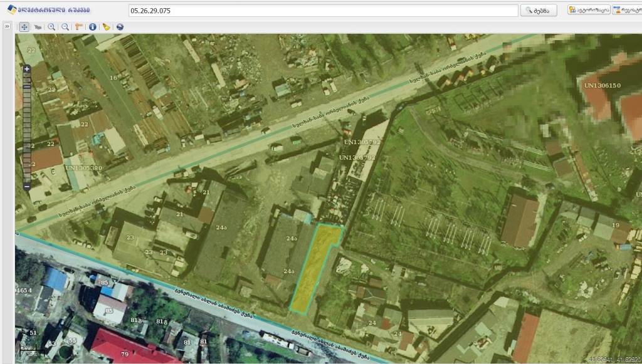642x364 pixels.
Task: Click the upper UN1305792 map label
Action: coord(362,142)
